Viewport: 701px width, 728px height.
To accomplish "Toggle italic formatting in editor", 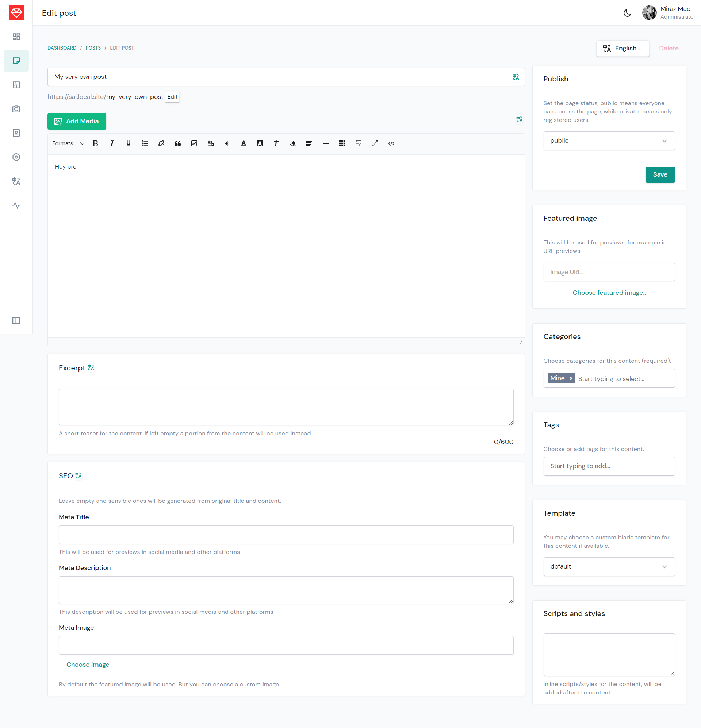I will [112, 144].
